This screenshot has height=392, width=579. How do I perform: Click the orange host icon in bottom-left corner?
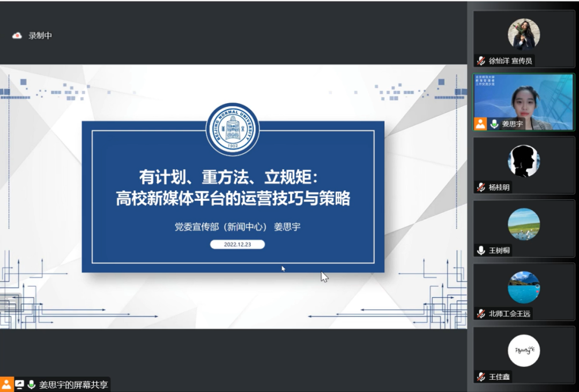click(6, 385)
